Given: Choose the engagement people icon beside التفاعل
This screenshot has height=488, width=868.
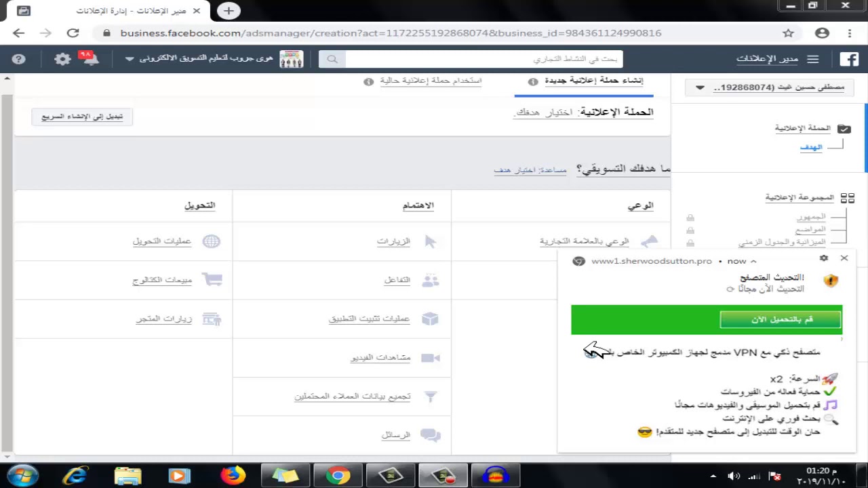Looking at the screenshot, I should (x=431, y=280).
